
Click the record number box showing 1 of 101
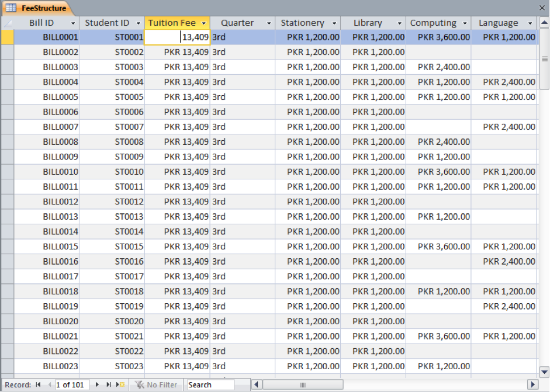pyautogui.click(x=71, y=384)
